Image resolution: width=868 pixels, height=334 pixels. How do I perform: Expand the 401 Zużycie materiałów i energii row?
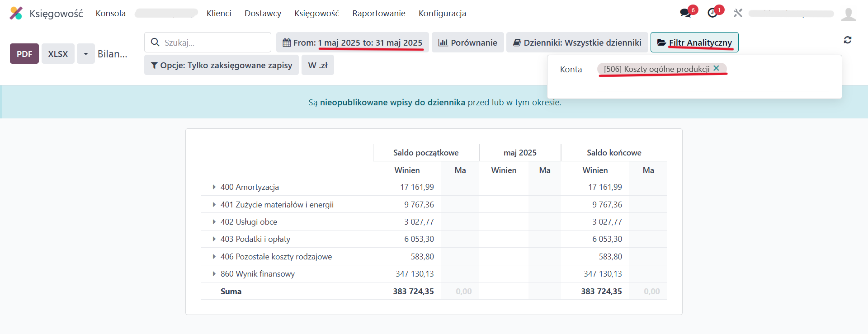(214, 204)
